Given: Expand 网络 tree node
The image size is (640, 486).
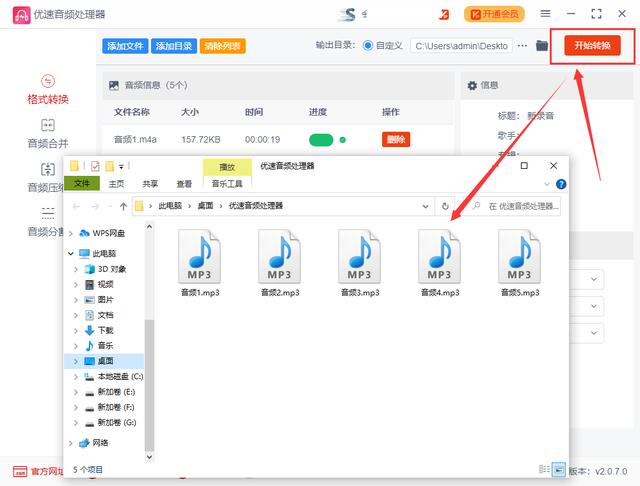Looking at the screenshot, I should 71,443.
